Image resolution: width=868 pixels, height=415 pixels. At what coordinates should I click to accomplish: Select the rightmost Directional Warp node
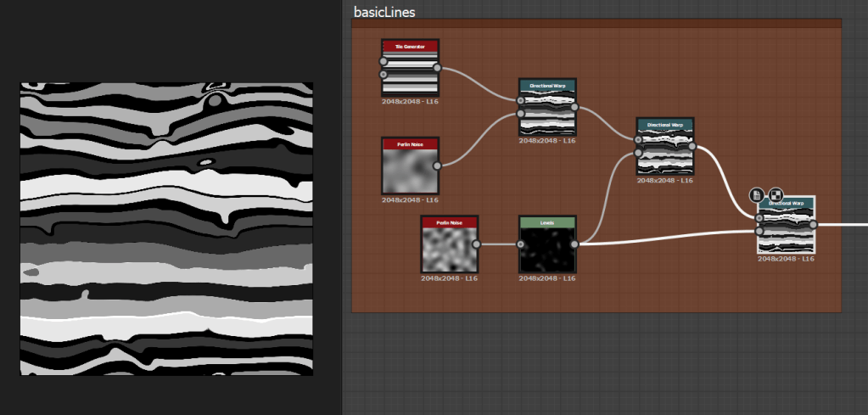pos(786,227)
